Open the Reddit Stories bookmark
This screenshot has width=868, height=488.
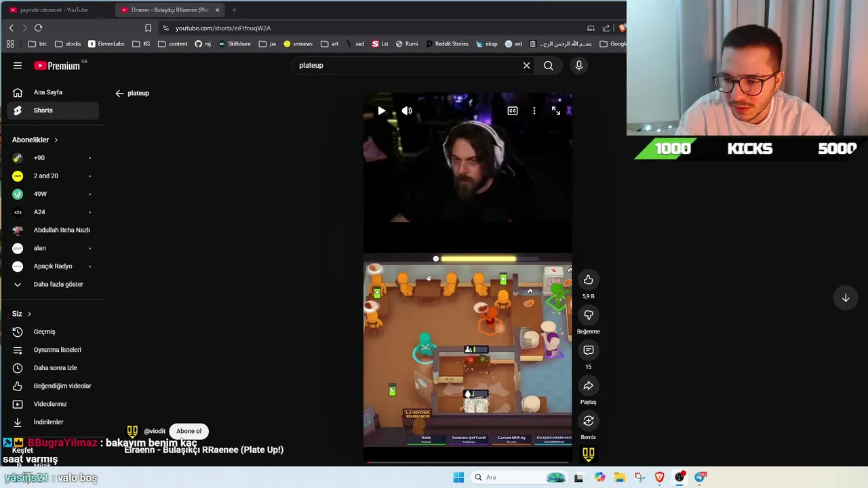[x=447, y=44]
